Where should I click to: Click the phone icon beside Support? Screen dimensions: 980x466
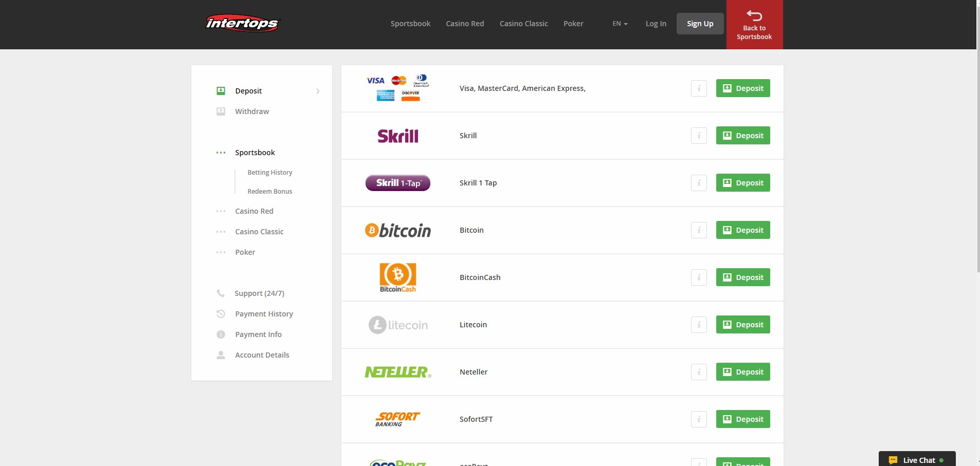click(x=221, y=293)
